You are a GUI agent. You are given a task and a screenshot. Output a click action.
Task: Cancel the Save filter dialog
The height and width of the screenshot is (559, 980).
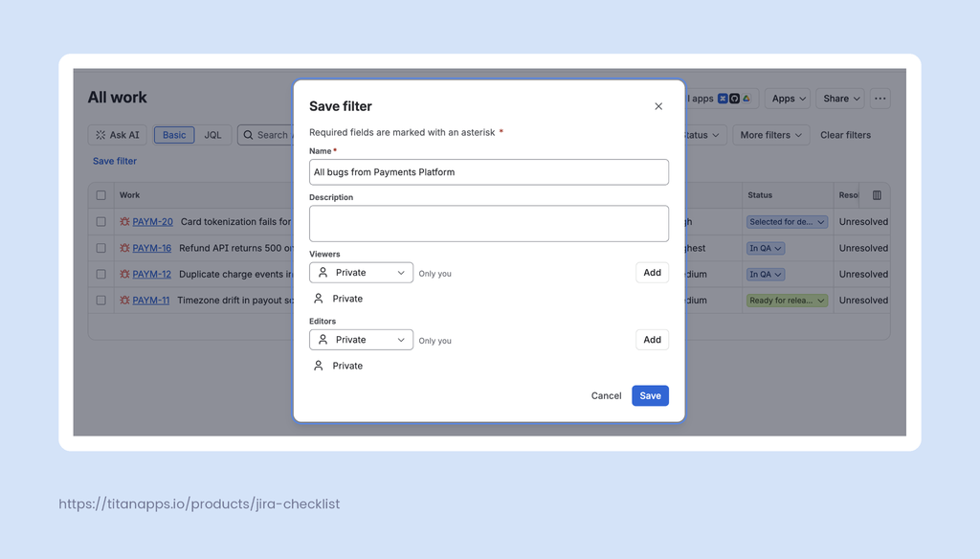pyautogui.click(x=606, y=396)
